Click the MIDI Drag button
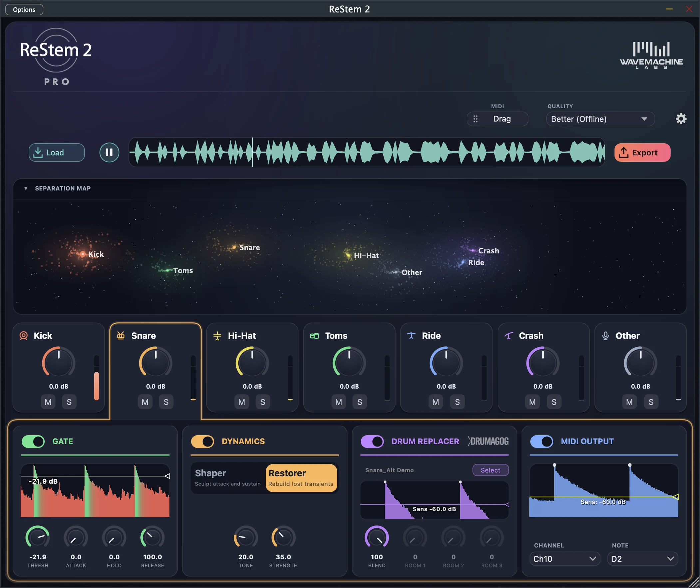700x588 pixels. (497, 119)
